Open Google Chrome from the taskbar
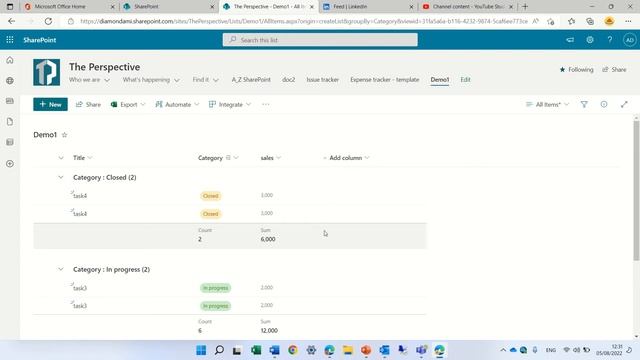Image resolution: width=640 pixels, height=360 pixels. pos(293,350)
